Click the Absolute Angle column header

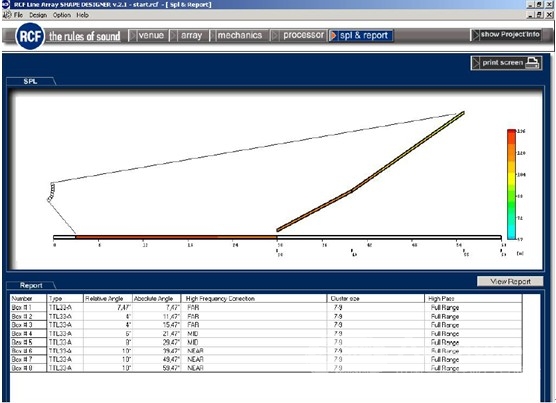tap(156, 298)
